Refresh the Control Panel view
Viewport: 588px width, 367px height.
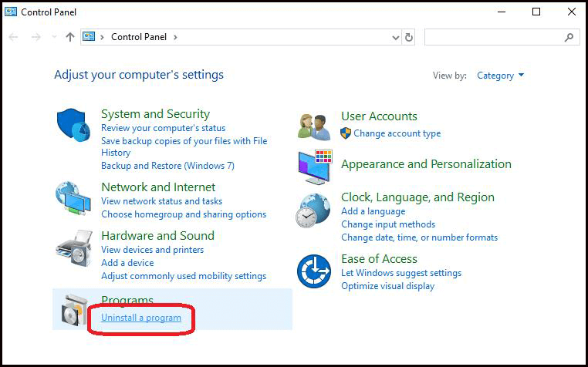pos(409,37)
